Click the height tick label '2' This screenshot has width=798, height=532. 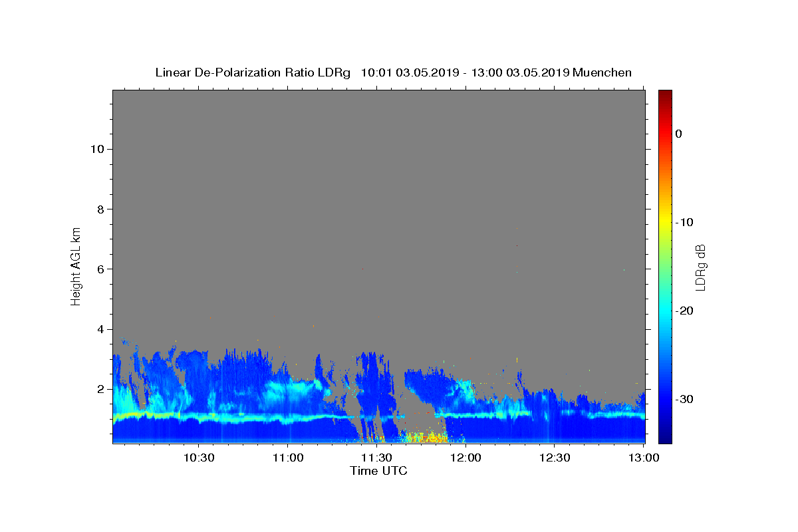[100, 389]
